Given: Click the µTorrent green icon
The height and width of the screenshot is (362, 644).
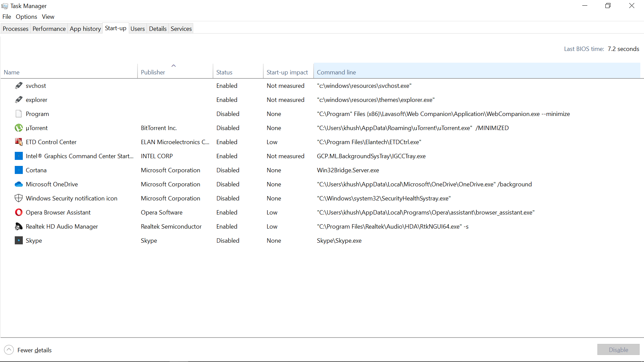Looking at the screenshot, I should click(x=19, y=128).
